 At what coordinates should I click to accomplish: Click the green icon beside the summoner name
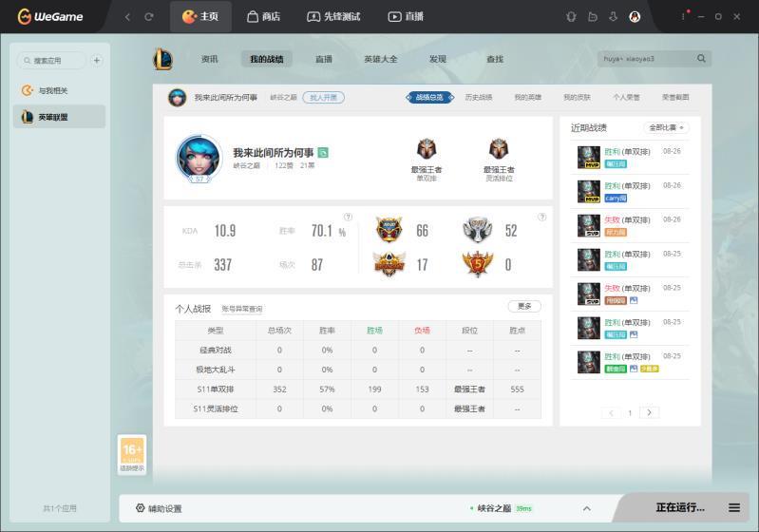coord(323,153)
